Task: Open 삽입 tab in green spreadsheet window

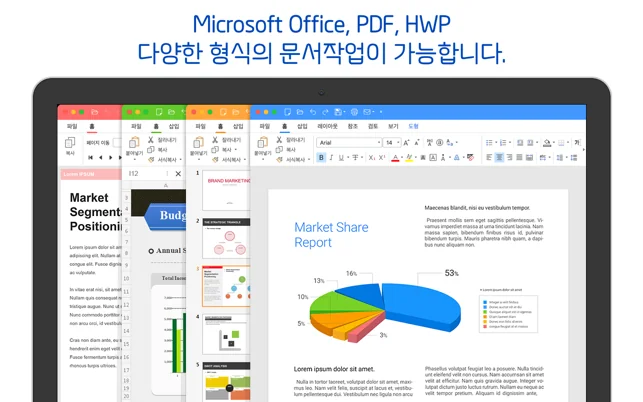Action: 174,126
